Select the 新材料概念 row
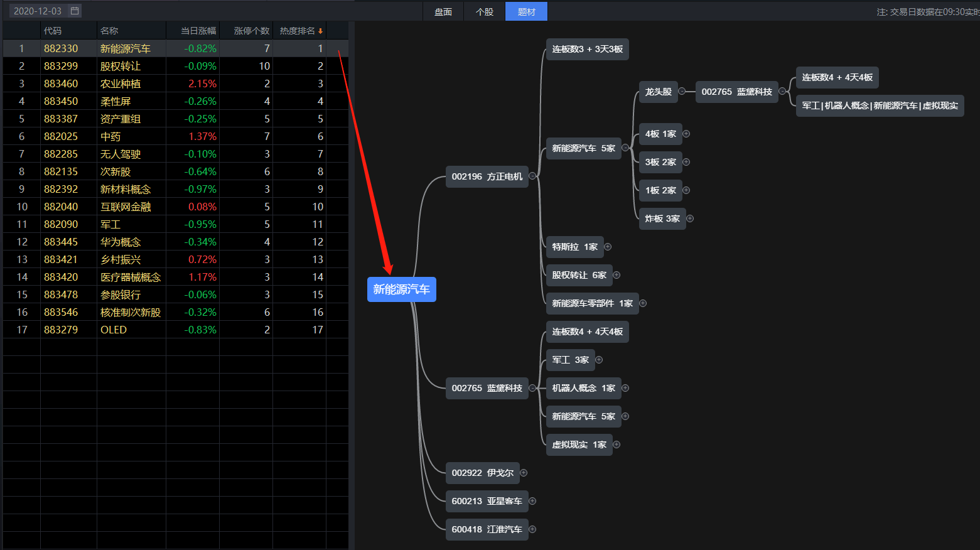Image resolution: width=980 pixels, height=550 pixels. point(175,189)
